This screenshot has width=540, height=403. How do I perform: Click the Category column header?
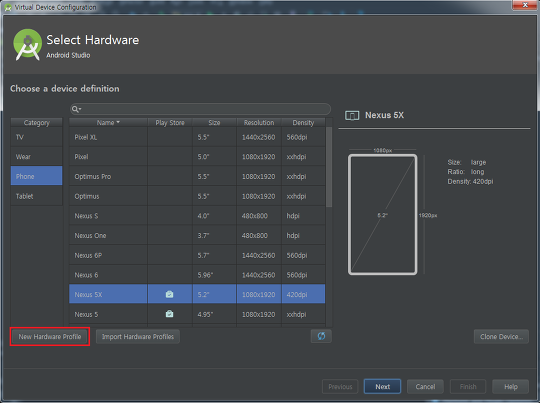pyautogui.click(x=37, y=123)
